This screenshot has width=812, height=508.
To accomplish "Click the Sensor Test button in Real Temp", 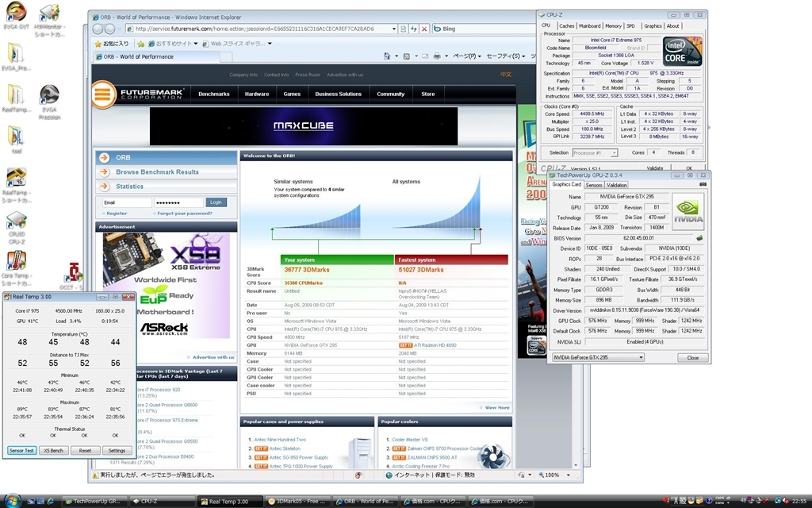I will (x=21, y=451).
